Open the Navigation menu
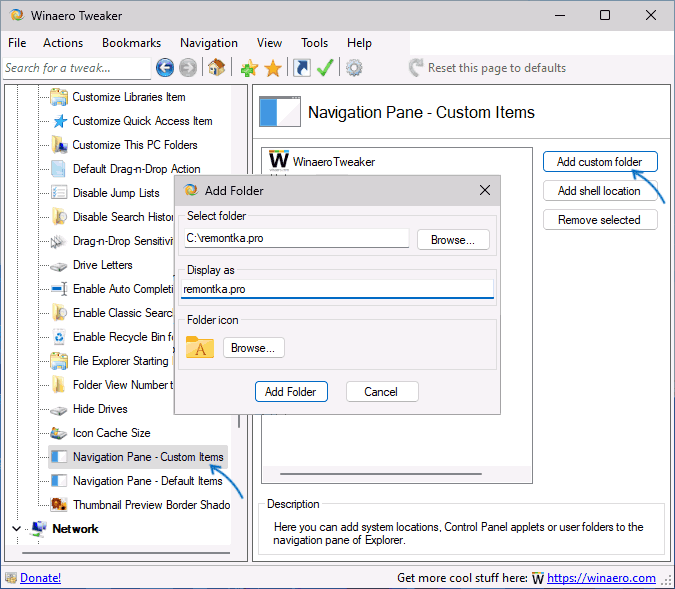 point(209,43)
